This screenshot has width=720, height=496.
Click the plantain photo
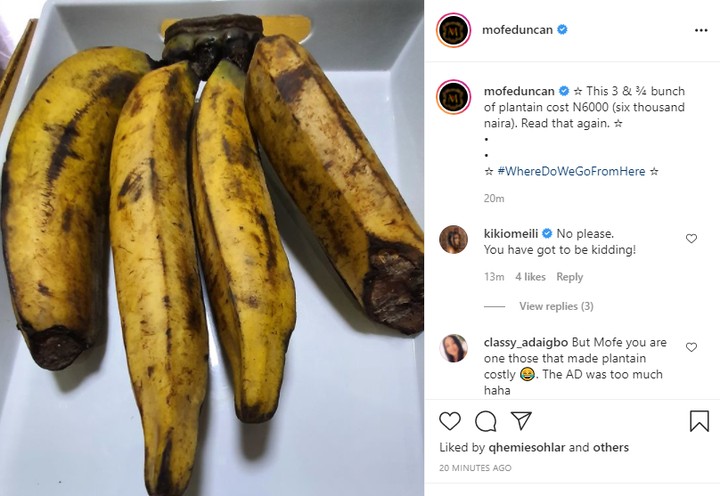pos(212,248)
